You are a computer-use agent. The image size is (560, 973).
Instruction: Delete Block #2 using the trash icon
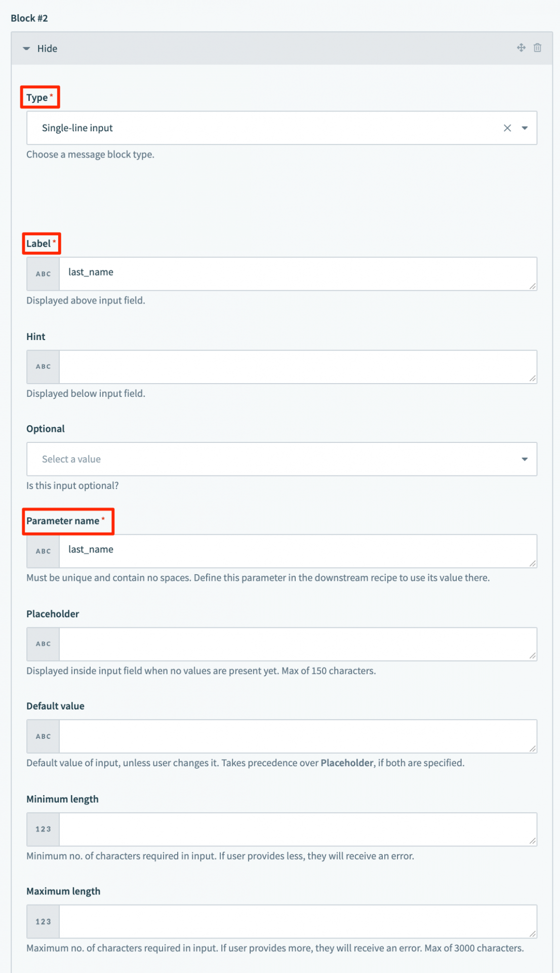tap(538, 48)
